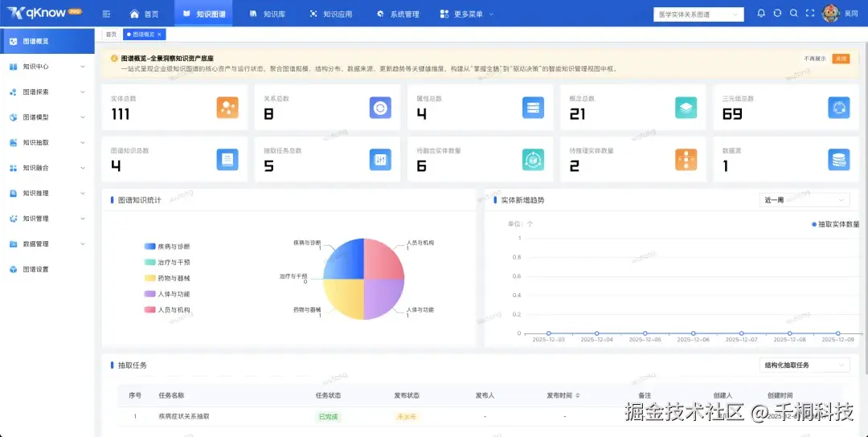Viewport: 868px width, 437px height.
Task: Click the 概念总数 layers icon
Action: [686, 108]
